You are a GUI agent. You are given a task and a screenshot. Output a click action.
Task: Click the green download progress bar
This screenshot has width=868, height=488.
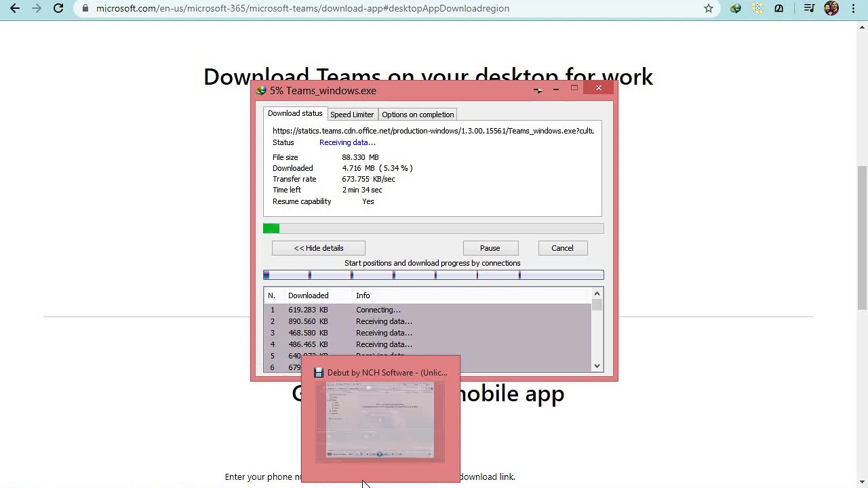433,228
